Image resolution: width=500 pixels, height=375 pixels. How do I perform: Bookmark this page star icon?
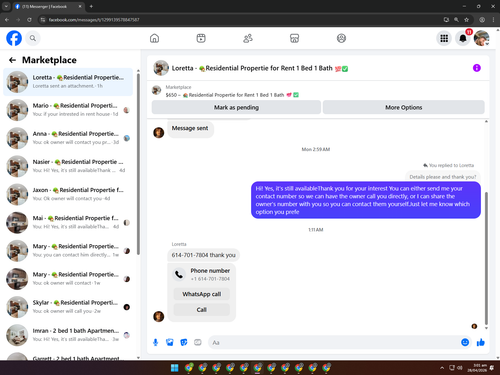[x=467, y=20]
